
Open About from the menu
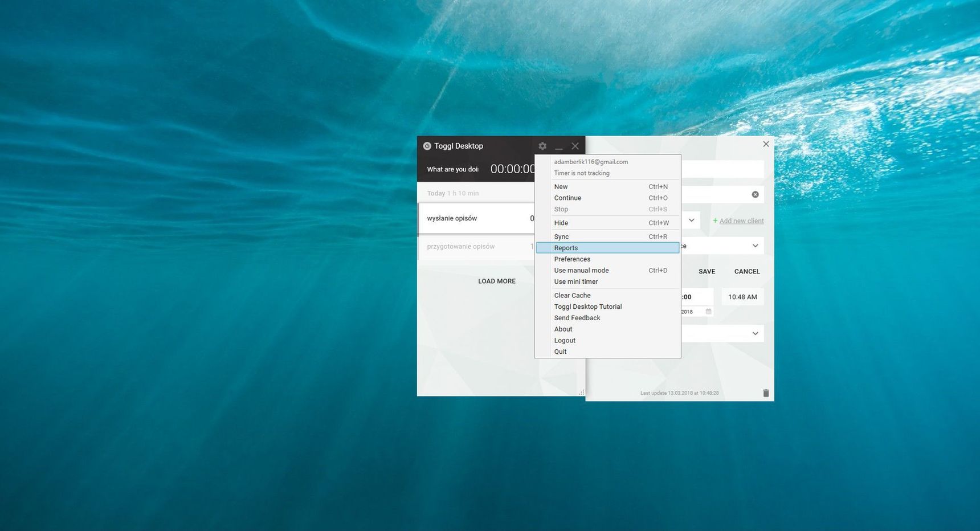point(608,329)
